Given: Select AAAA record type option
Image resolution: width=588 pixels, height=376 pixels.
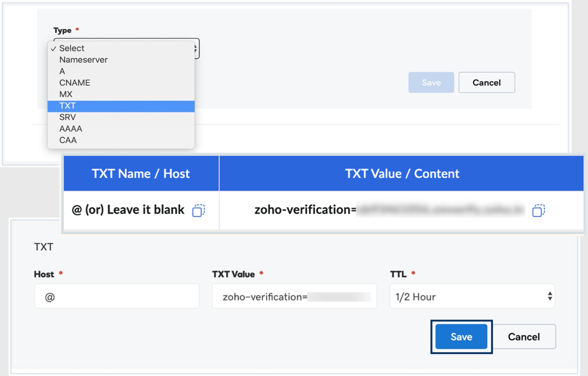Looking at the screenshot, I should tap(121, 129).
